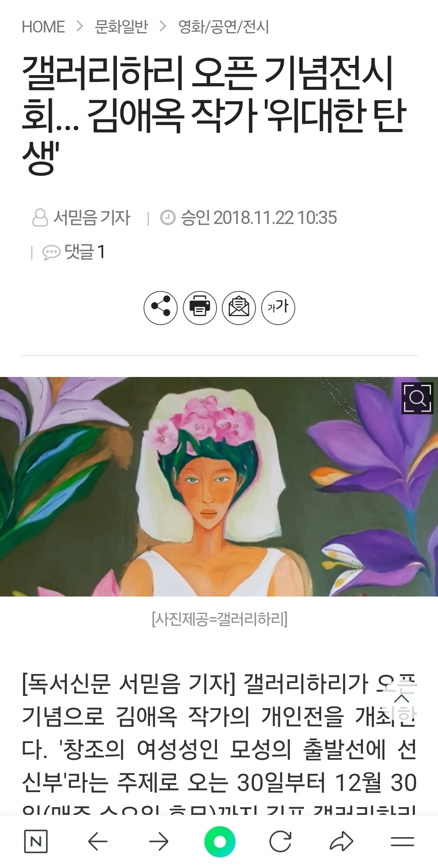The image size is (438, 868).
Task: Click the article headline text
Action: [x=214, y=116]
